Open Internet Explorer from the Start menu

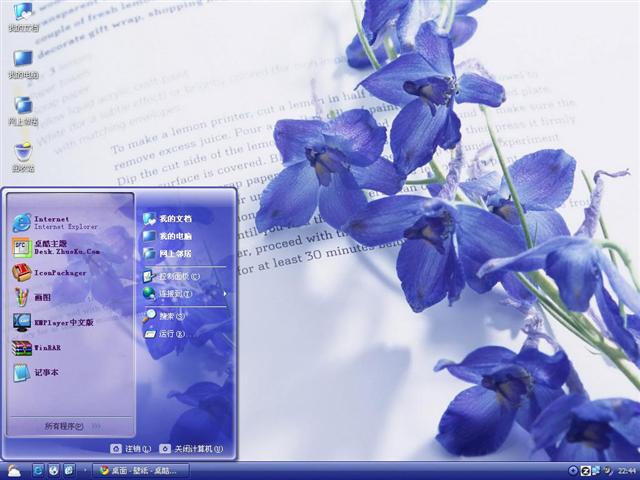coord(56,223)
